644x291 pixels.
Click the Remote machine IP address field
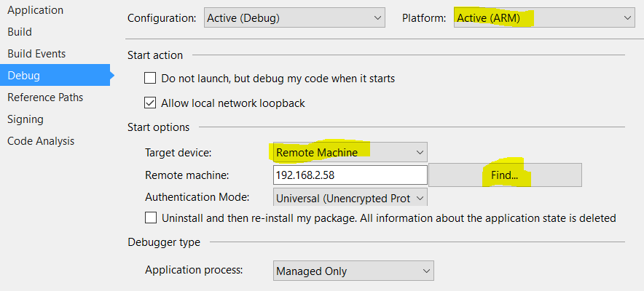pyautogui.click(x=350, y=175)
